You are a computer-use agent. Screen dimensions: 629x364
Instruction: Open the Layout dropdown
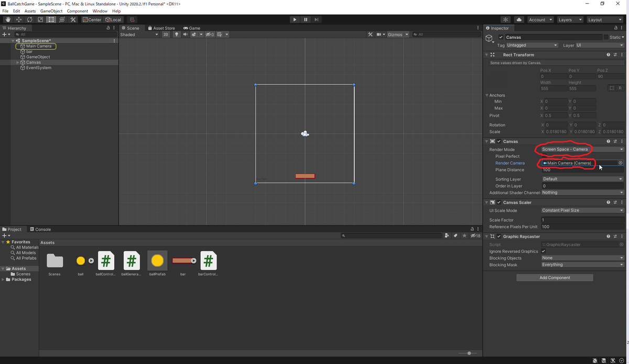coord(604,19)
